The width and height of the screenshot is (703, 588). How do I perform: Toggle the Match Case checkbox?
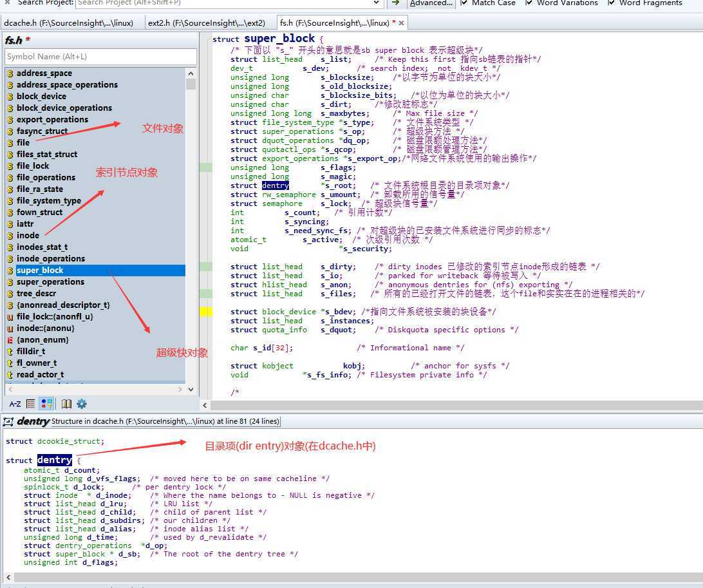point(464,3)
